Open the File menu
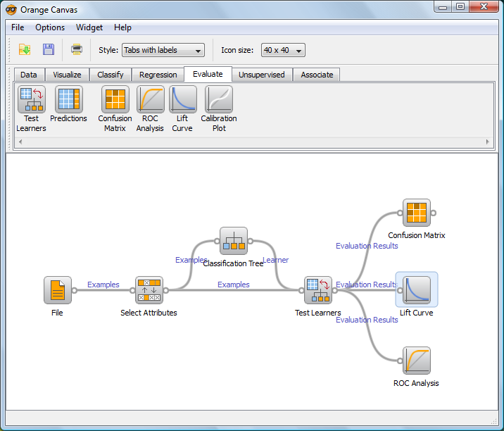504x431 pixels. 18,27
